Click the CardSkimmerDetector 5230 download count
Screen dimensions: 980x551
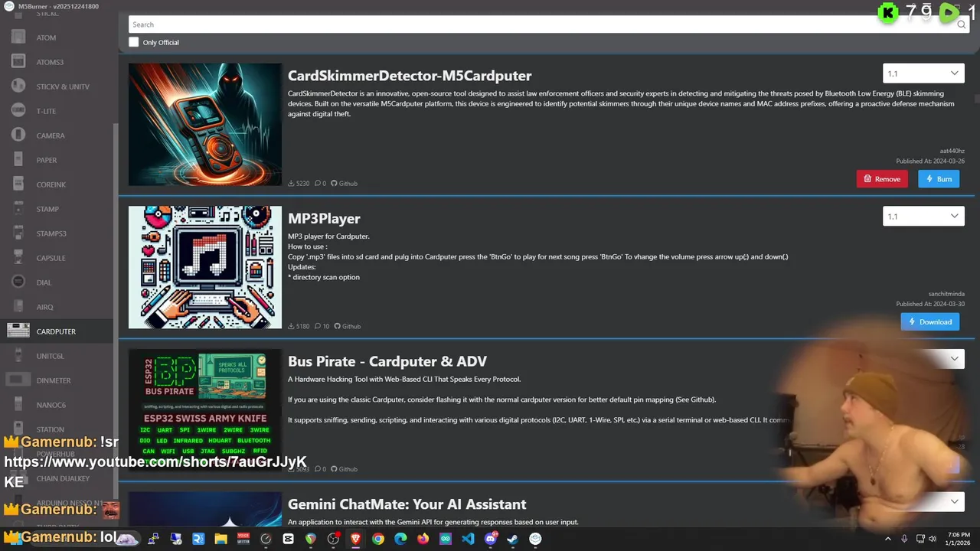[x=299, y=184]
